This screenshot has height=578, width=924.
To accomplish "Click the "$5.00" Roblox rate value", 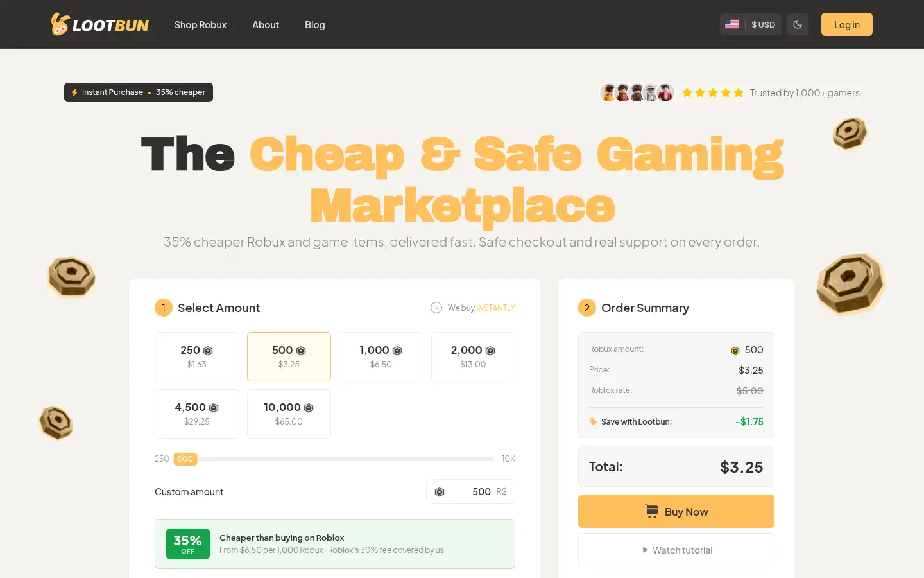I will [x=749, y=390].
